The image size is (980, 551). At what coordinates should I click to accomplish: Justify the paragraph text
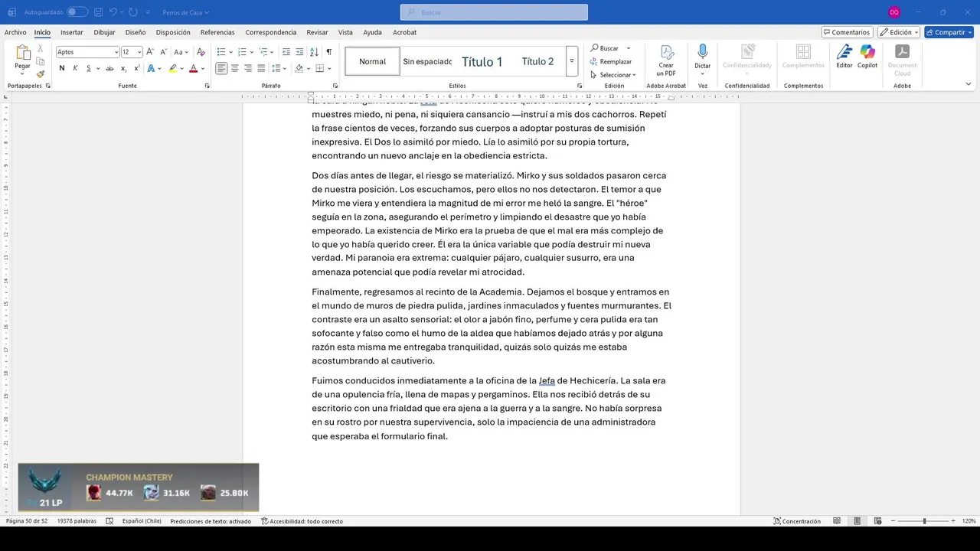click(261, 68)
